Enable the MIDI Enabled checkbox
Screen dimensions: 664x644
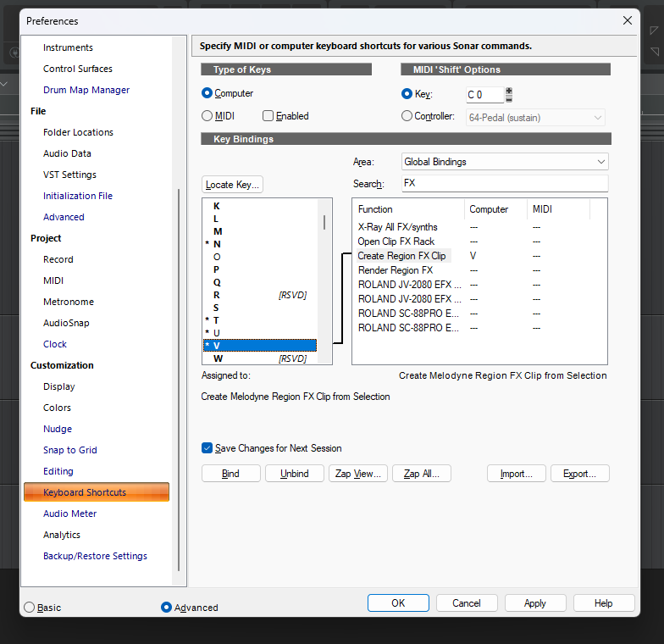[x=268, y=115]
